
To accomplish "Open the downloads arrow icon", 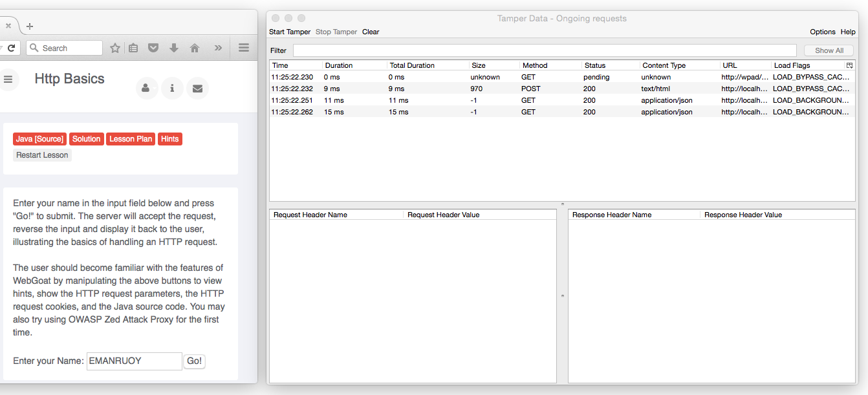I will point(173,48).
